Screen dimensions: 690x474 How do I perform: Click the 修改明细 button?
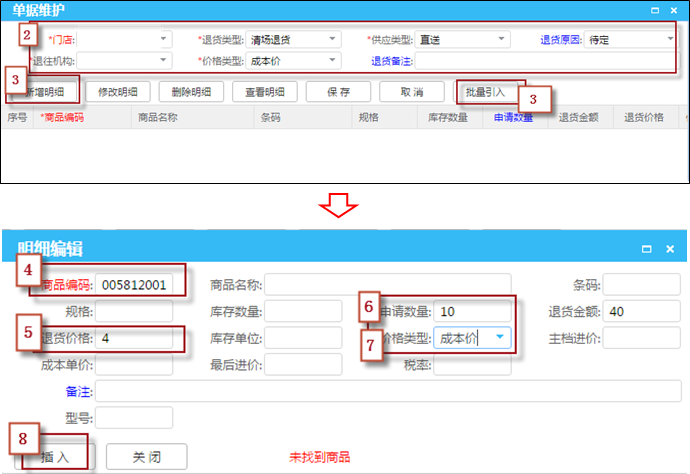(117, 92)
